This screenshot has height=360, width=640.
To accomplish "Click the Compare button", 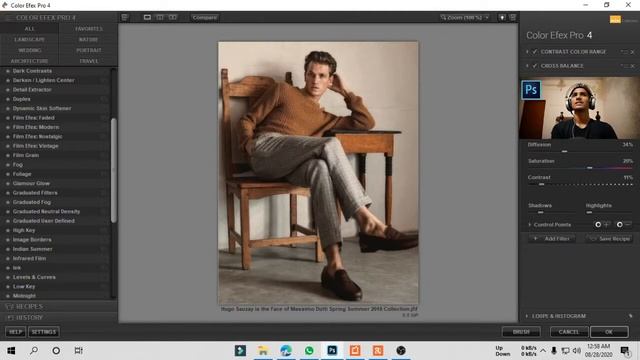I will pos(204,18).
